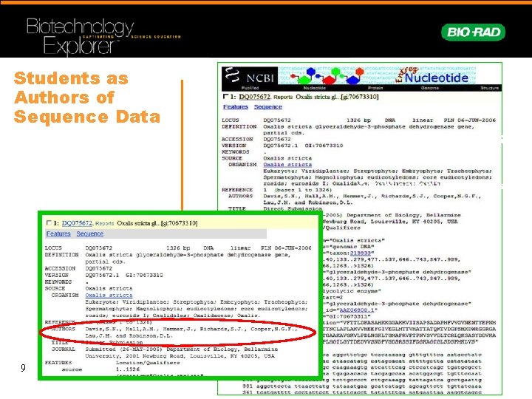Screen dimensions: 532x399
Task: Open the Structure tab in the NCBI bar
Action: coord(490,88)
